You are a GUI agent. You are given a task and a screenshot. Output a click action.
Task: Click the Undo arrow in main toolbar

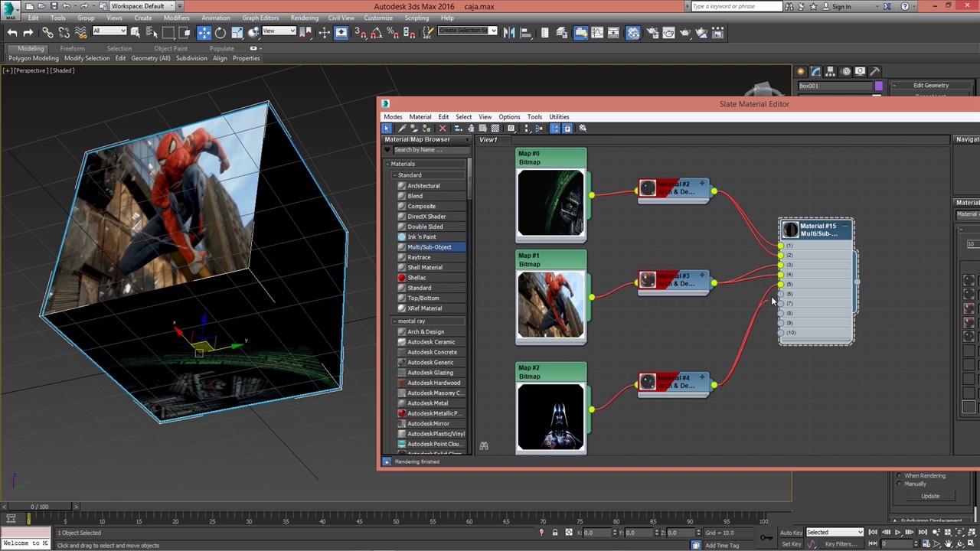pos(12,33)
